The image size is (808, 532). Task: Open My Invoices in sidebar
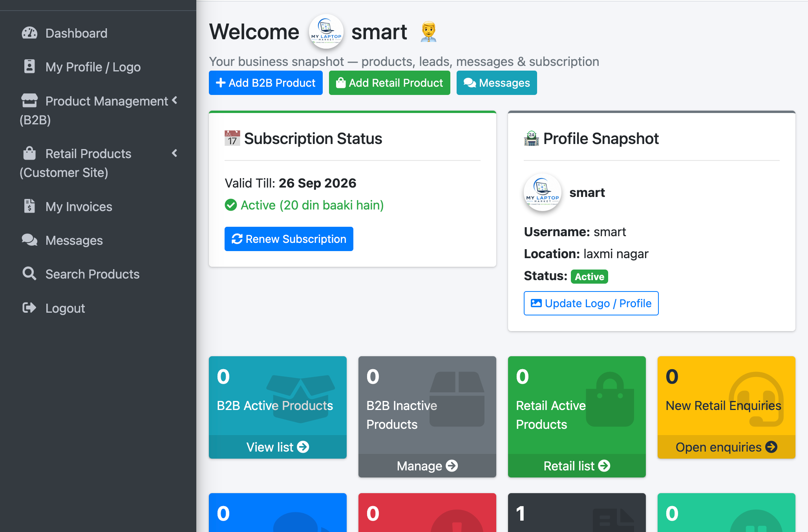(x=98, y=206)
